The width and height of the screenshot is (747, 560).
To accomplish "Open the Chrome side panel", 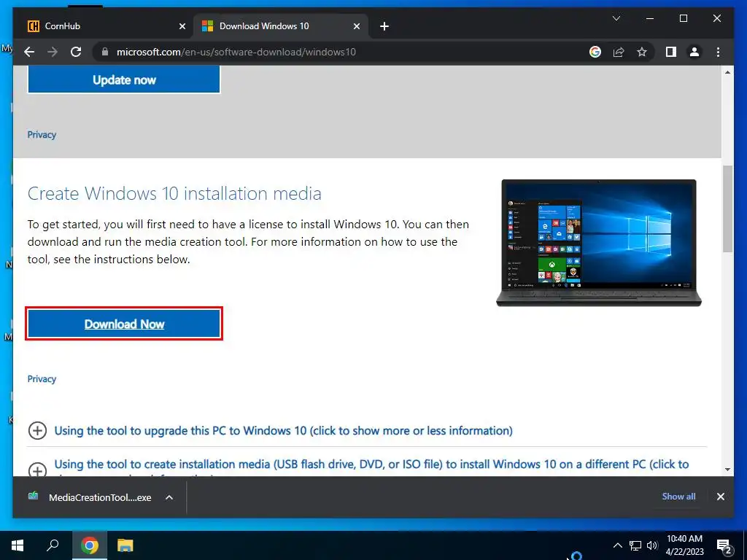I will coord(671,52).
